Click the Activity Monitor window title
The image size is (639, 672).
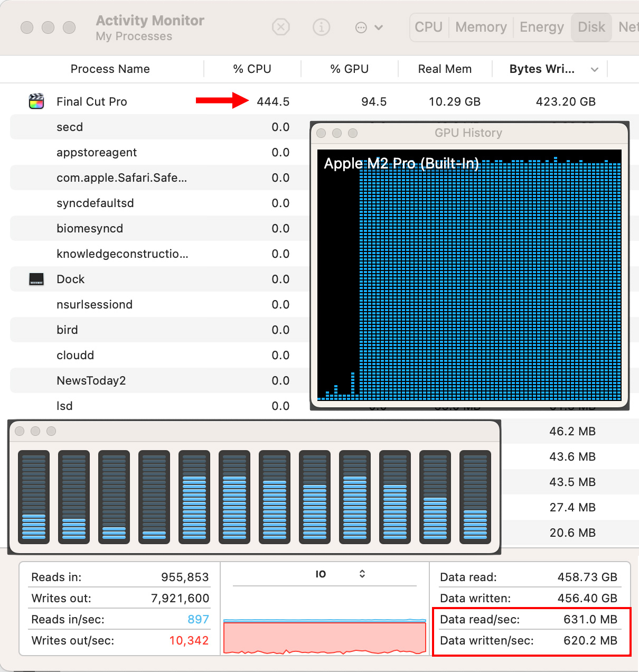(x=150, y=21)
